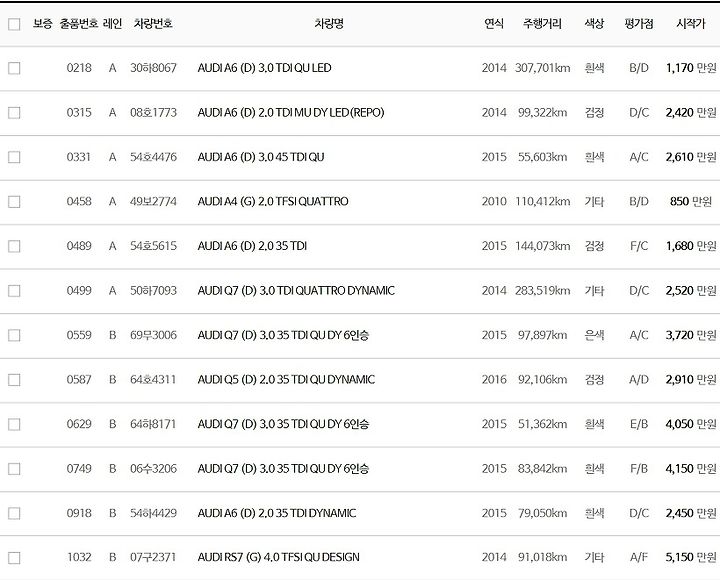The height and width of the screenshot is (580, 720).
Task: Sort by 주행거리 column header
Action: pyautogui.click(x=542, y=23)
